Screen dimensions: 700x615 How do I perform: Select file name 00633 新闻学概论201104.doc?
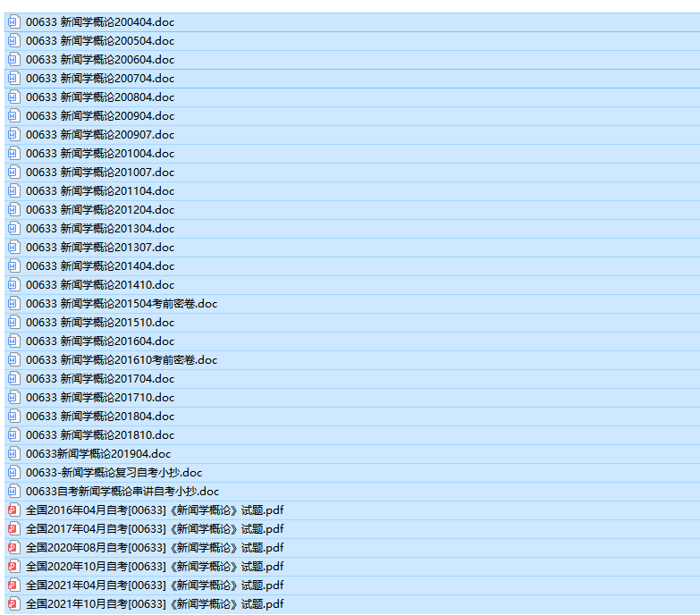100,190
